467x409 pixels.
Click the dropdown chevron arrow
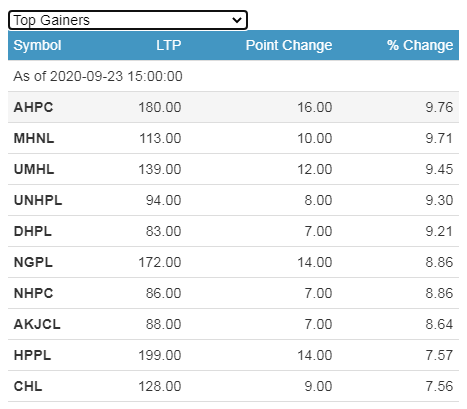(x=237, y=20)
